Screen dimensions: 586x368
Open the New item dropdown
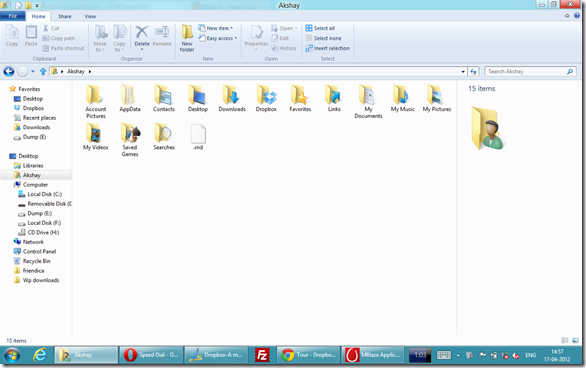[x=216, y=28]
